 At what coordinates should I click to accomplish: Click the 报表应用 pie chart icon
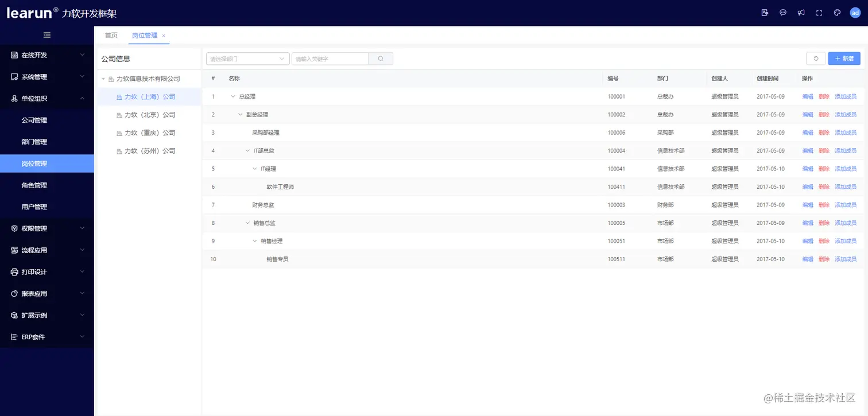(14, 294)
